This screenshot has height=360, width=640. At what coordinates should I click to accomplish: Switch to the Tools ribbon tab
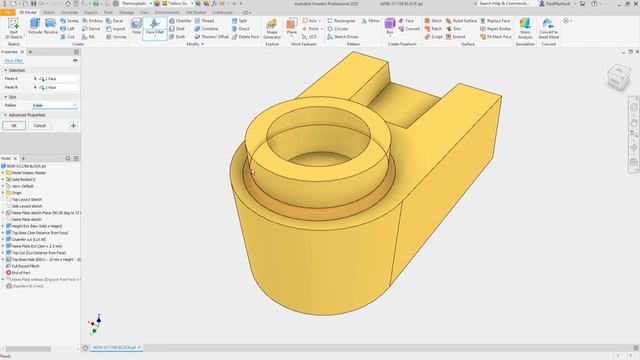108,13
